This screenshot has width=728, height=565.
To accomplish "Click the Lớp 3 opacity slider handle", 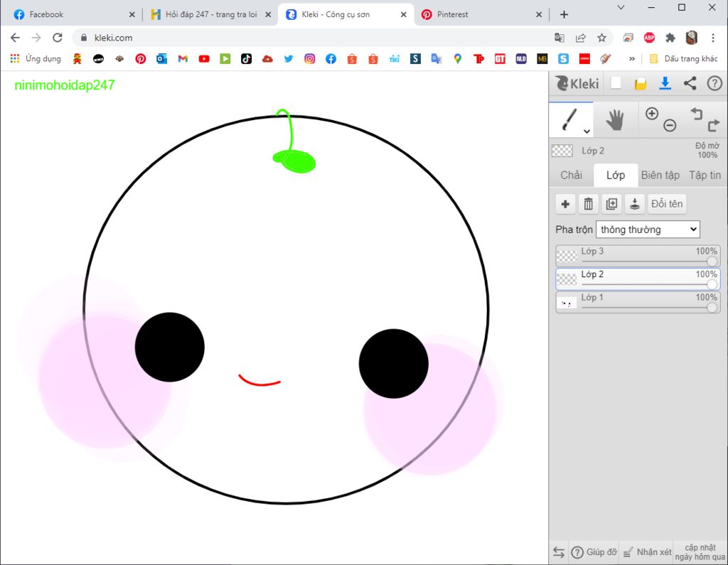I will tap(712, 261).
